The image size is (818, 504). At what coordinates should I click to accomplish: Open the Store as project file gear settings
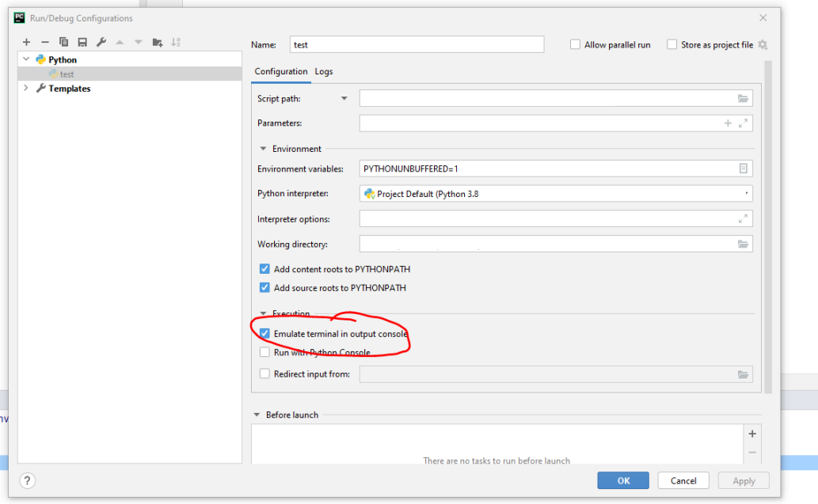(763, 45)
